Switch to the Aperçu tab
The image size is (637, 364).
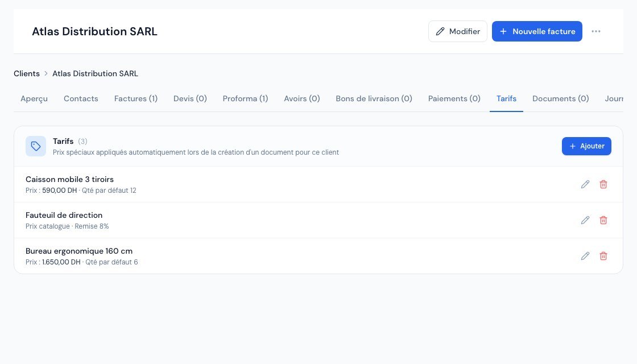point(34,99)
